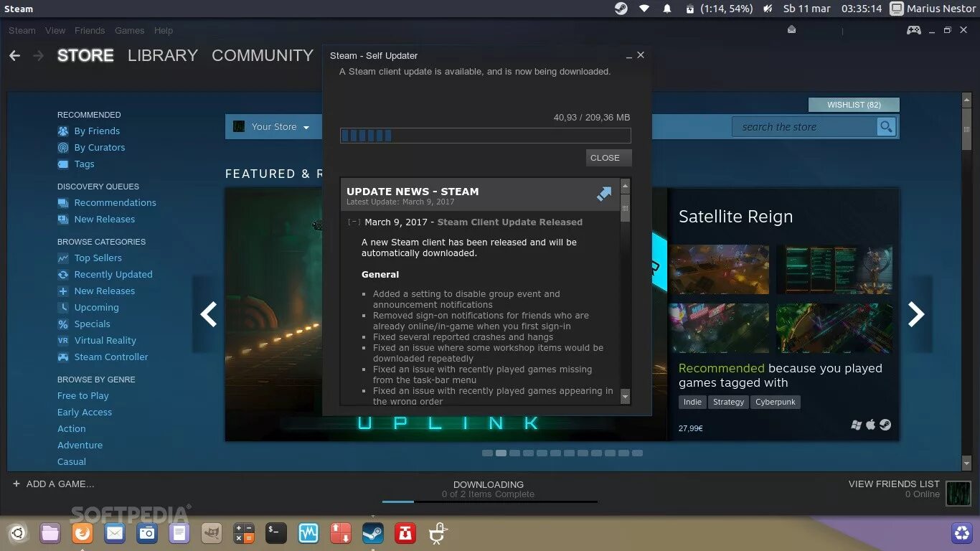Open VIEW FRIENDS LIST
The height and width of the screenshot is (551, 980).
point(894,484)
